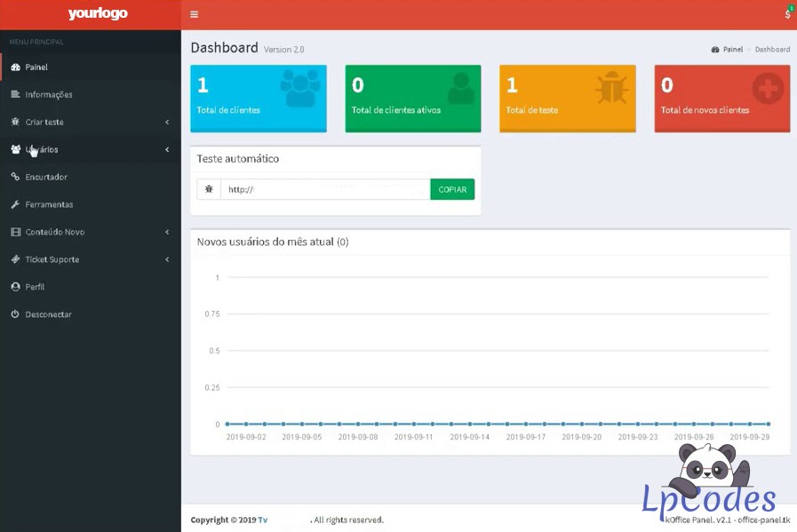Click the Teste automático URL field

325,189
